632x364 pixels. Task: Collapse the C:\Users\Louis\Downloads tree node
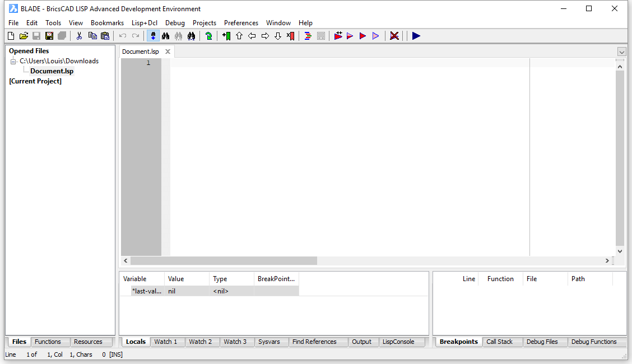click(x=13, y=61)
